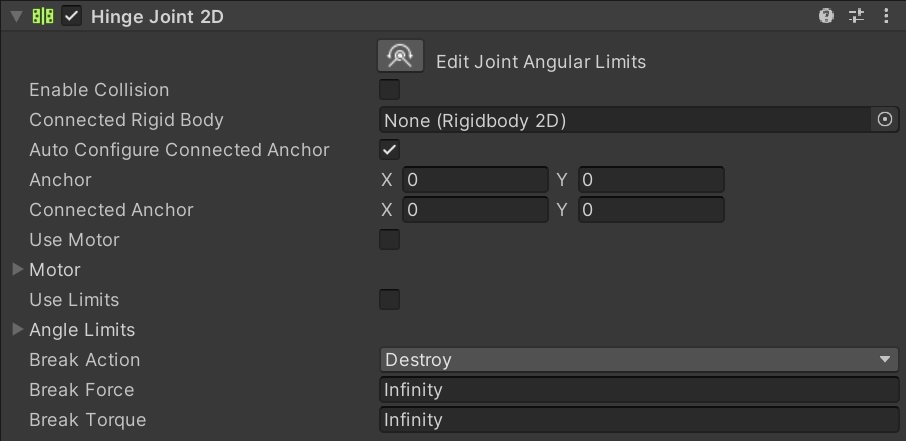Viewport: 906px width, 441px height.
Task: Open Hinge Joint 2D help reference
Action: (x=826, y=16)
